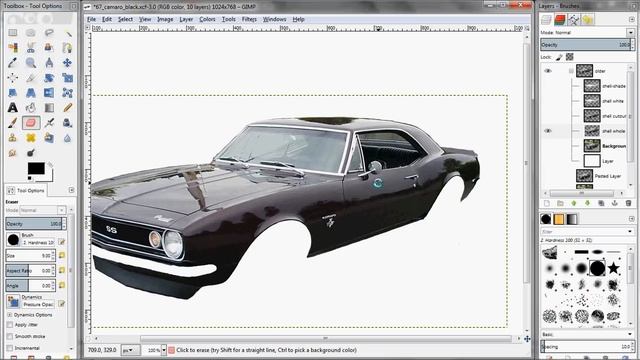Enable Incremental checkbox
The image size is (640, 360).
coord(10,348)
